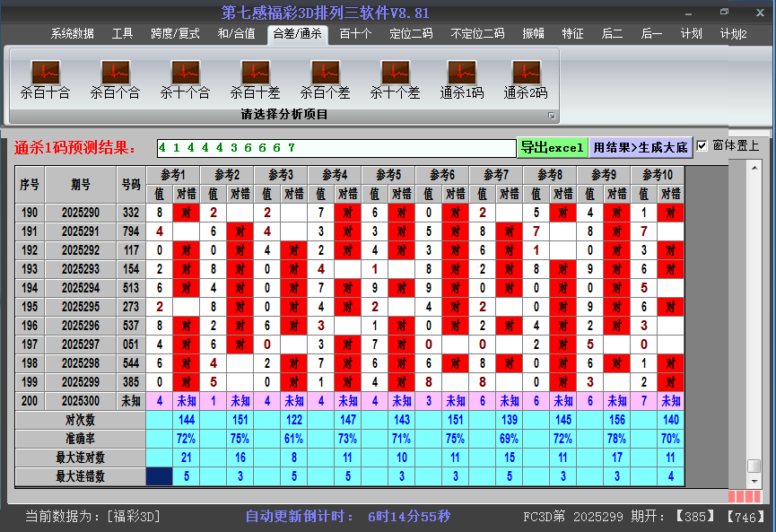The width and height of the screenshot is (776, 532).
Task: Click the 导出excel button
Action: (x=552, y=147)
